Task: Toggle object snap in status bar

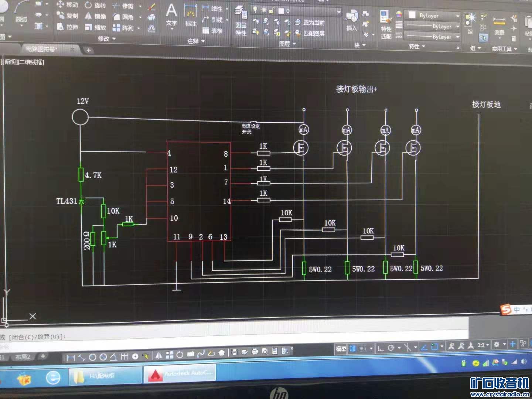Action: [x=434, y=347]
